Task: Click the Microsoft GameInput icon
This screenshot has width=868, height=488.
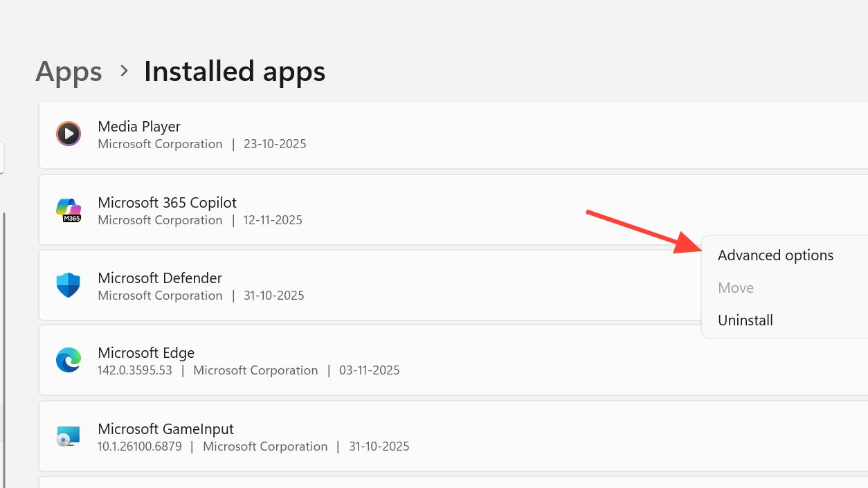Action: pos(69,436)
